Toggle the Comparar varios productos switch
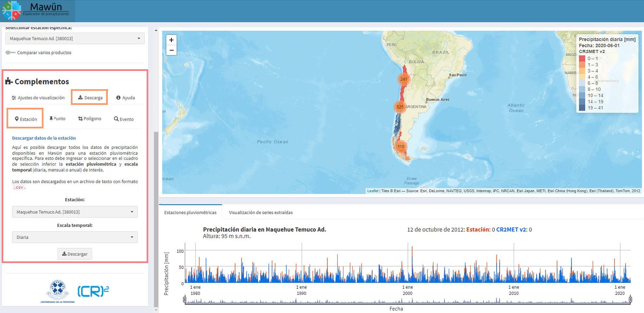The height and width of the screenshot is (313, 644). point(10,53)
